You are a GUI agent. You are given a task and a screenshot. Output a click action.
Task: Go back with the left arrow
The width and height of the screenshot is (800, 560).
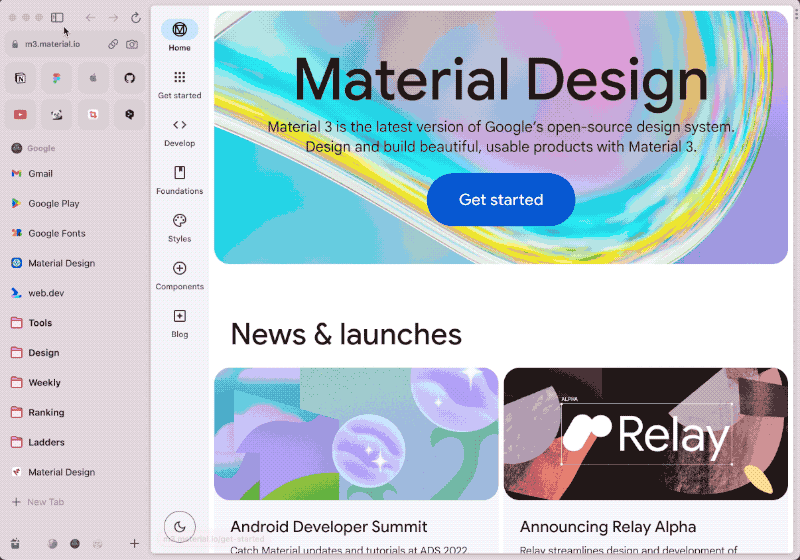pos(90,18)
